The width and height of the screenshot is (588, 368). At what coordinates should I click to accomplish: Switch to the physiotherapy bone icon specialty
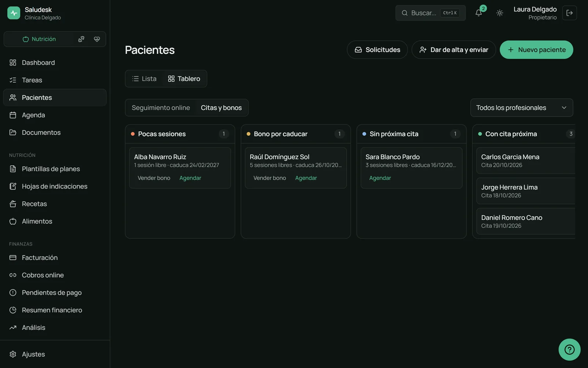[x=81, y=39]
